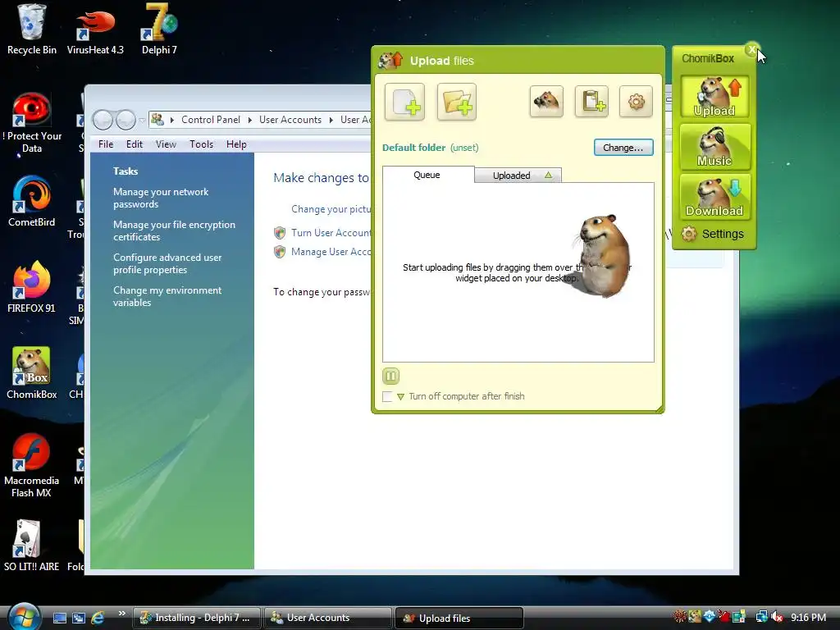
Task: Click the 9:16 PM clock
Action: (808, 618)
